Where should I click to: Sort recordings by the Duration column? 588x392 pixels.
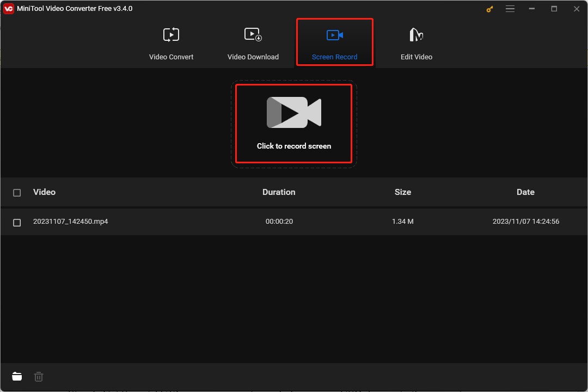(279, 192)
